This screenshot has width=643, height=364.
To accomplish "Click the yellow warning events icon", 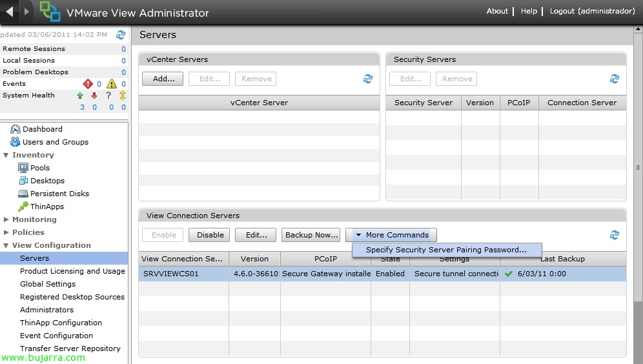I will click(112, 84).
